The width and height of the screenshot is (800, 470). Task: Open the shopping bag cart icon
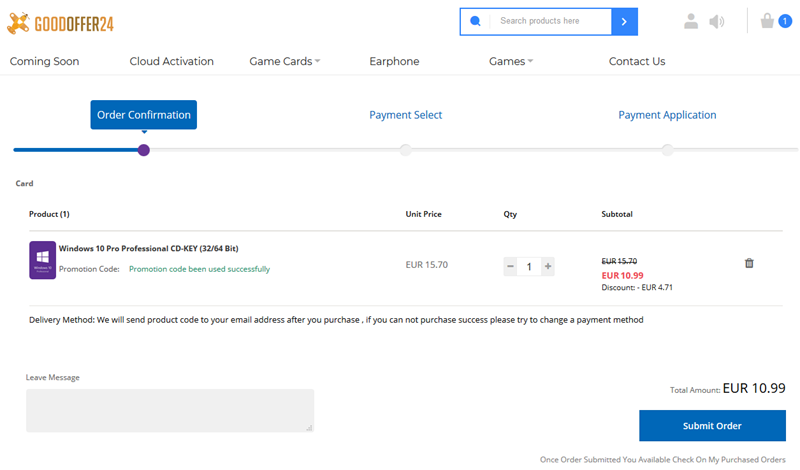768,21
